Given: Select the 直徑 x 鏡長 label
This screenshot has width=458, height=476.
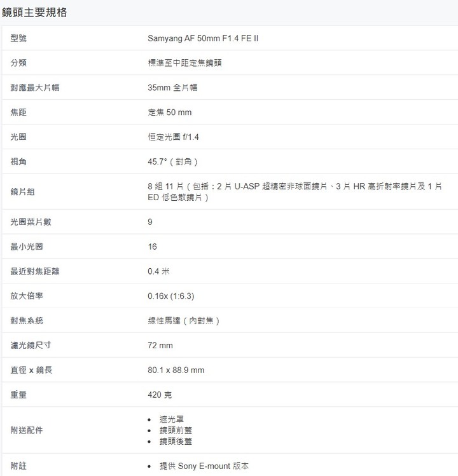Looking at the screenshot, I should pos(31,370).
